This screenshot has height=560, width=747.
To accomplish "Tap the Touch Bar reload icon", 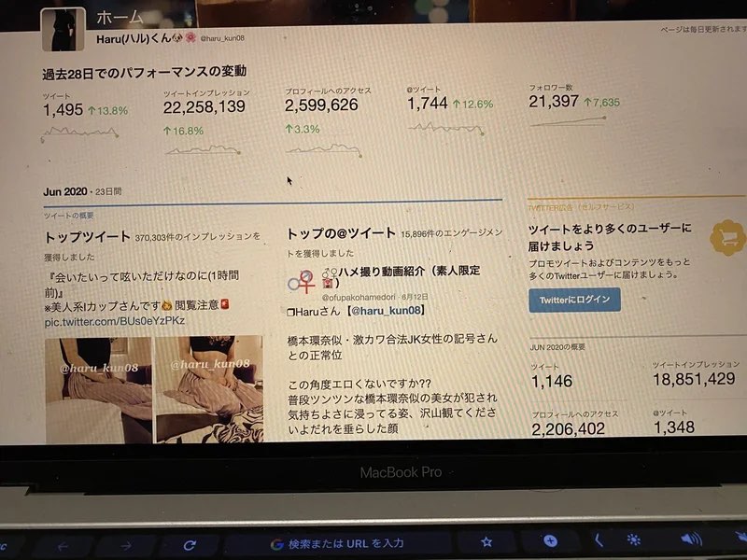I will point(190,545).
